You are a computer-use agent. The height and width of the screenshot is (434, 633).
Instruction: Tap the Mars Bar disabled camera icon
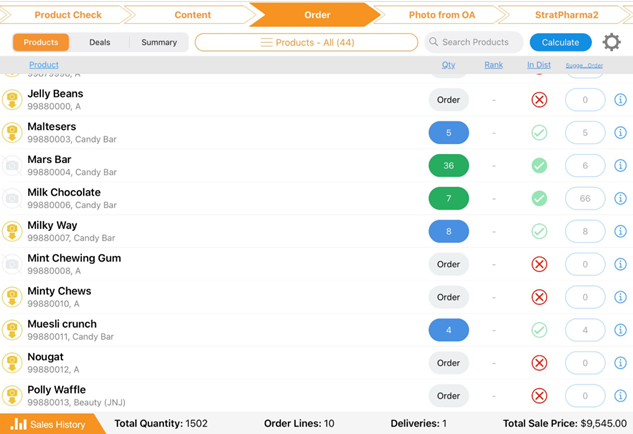12,166
